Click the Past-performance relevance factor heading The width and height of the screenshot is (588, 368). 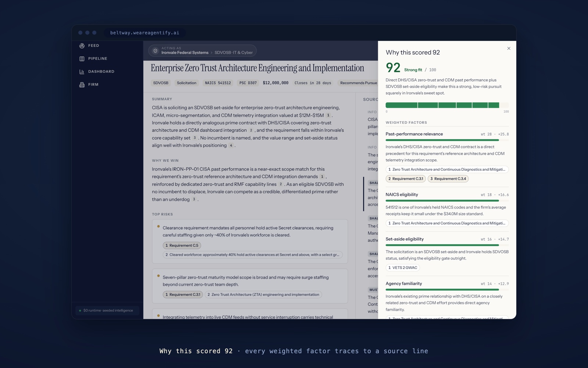414,134
